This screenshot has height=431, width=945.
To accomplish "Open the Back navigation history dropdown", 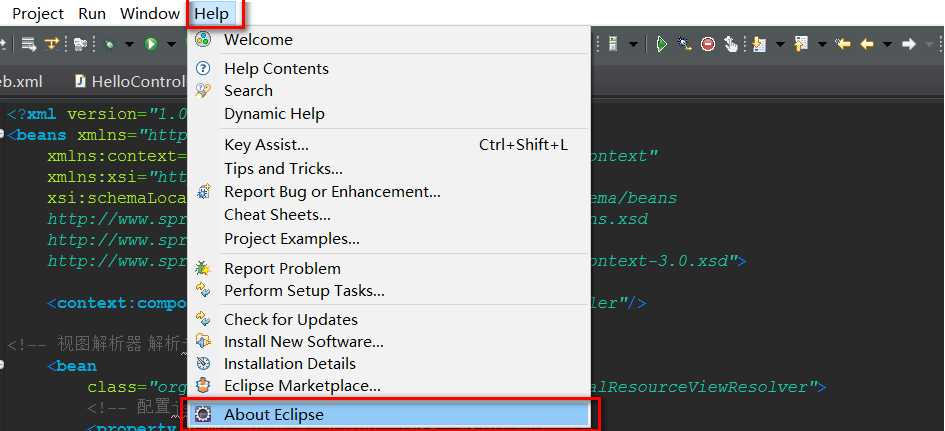I will (887, 44).
